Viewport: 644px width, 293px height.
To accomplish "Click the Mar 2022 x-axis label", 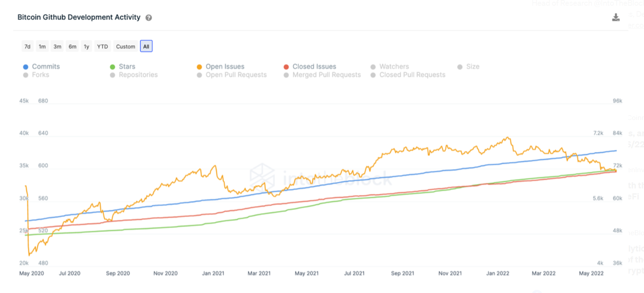I will [x=543, y=274].
